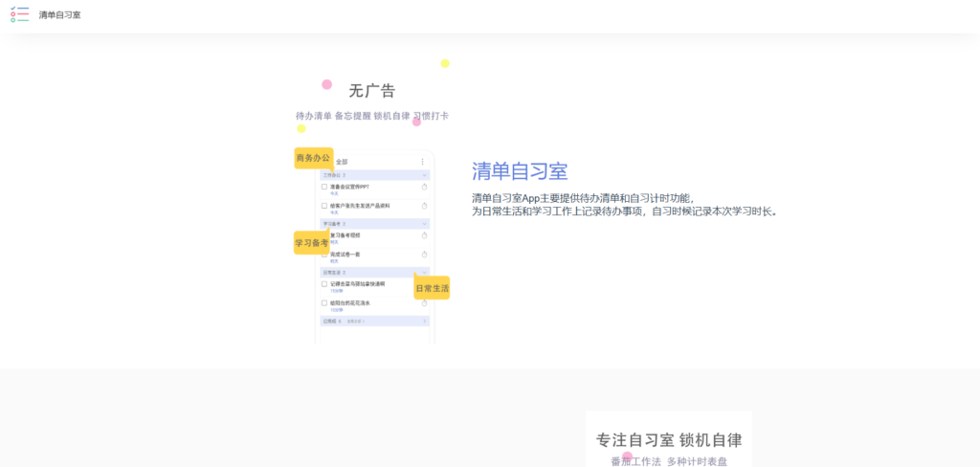Click the blue 清单自习室 heading
Viewport: 980px width, 467px height.
pos(519,171)
